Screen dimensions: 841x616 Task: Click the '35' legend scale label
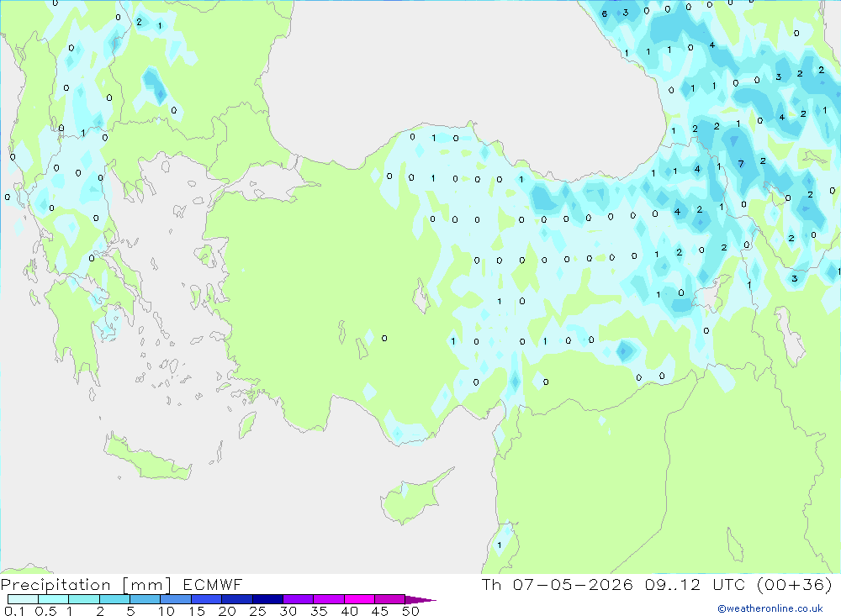coord(319,611)
